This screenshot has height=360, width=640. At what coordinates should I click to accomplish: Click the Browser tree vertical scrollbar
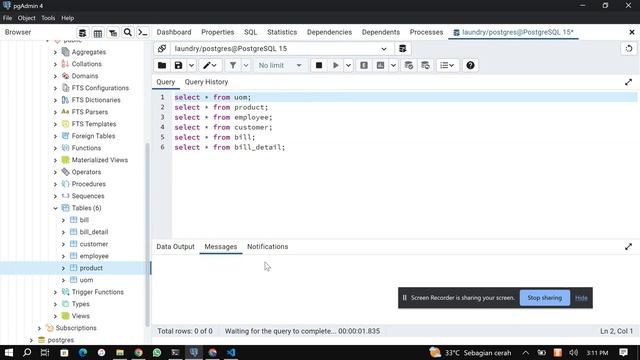point(147,235)
